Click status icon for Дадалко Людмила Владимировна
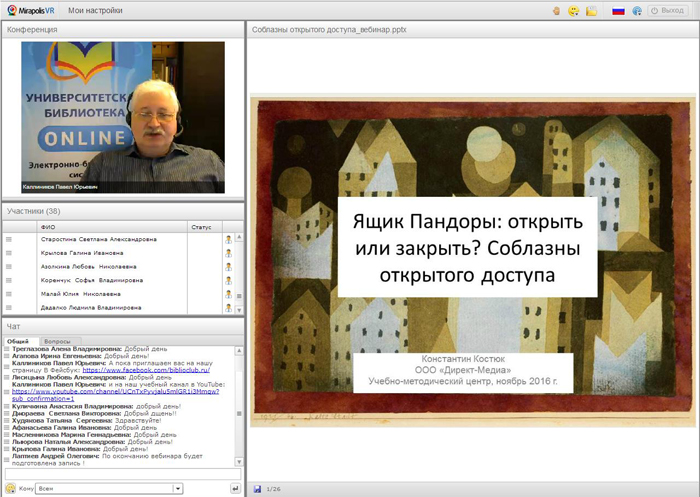This screenshot has width=700, height=497. [228, 308]
